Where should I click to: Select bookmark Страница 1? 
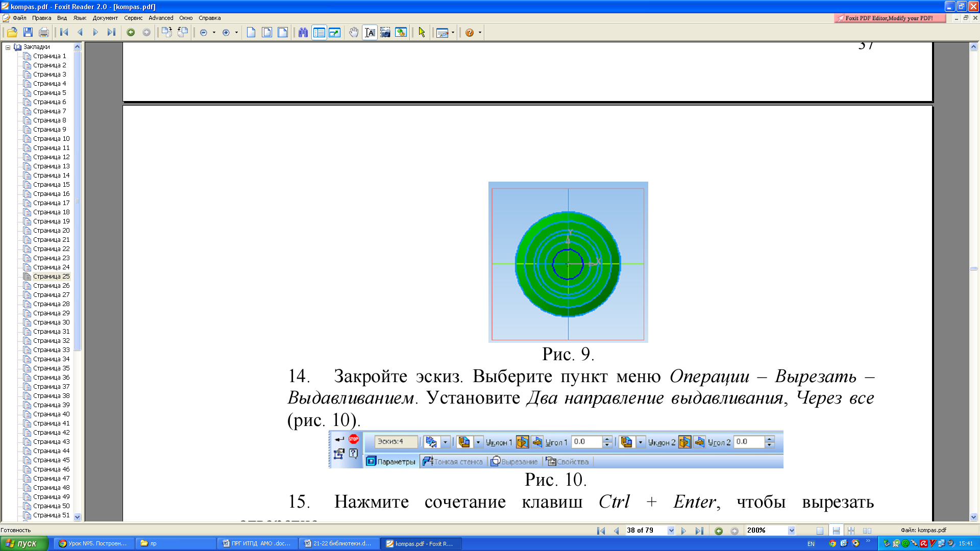click(50, 56)
